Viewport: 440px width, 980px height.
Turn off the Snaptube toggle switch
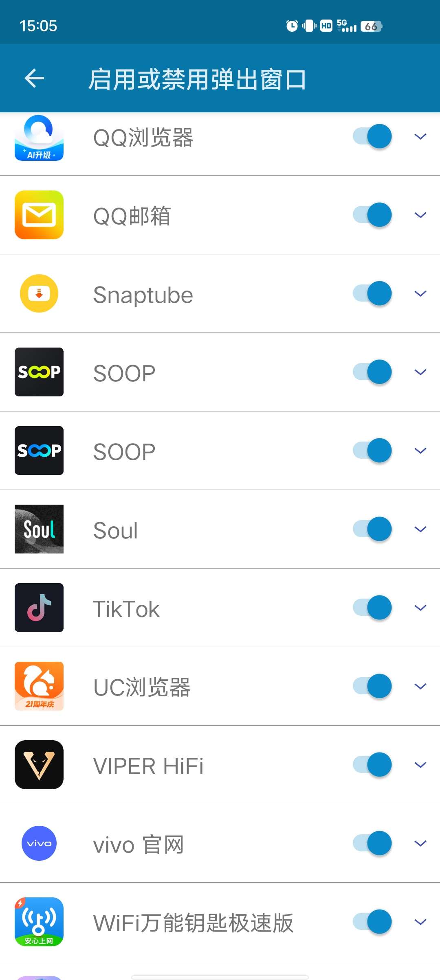point(372,293)
